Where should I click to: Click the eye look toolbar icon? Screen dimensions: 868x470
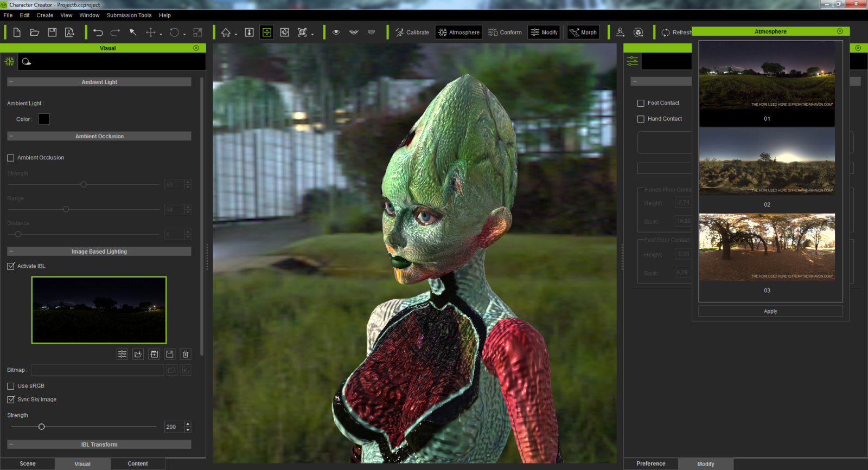(336, 33)
